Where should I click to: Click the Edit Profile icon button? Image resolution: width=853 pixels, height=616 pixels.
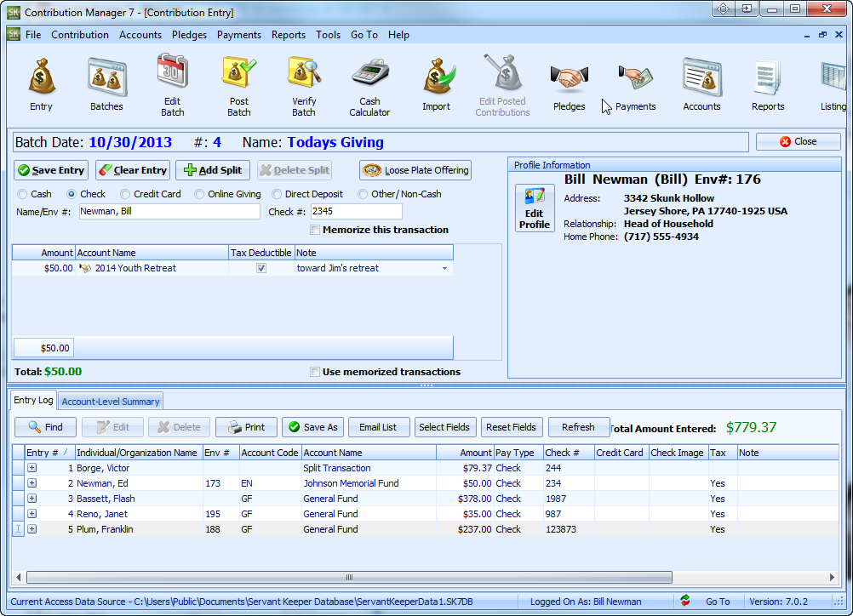point(535,208)
